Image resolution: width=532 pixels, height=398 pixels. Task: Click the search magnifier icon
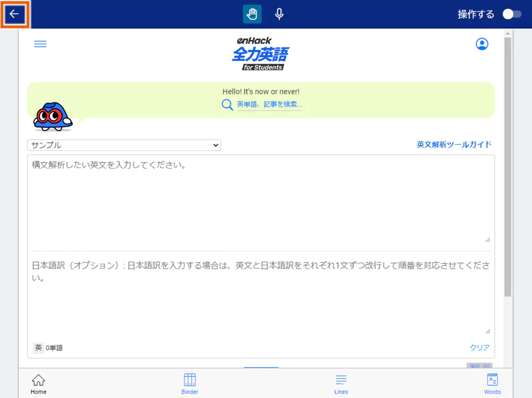pos(227,104)
